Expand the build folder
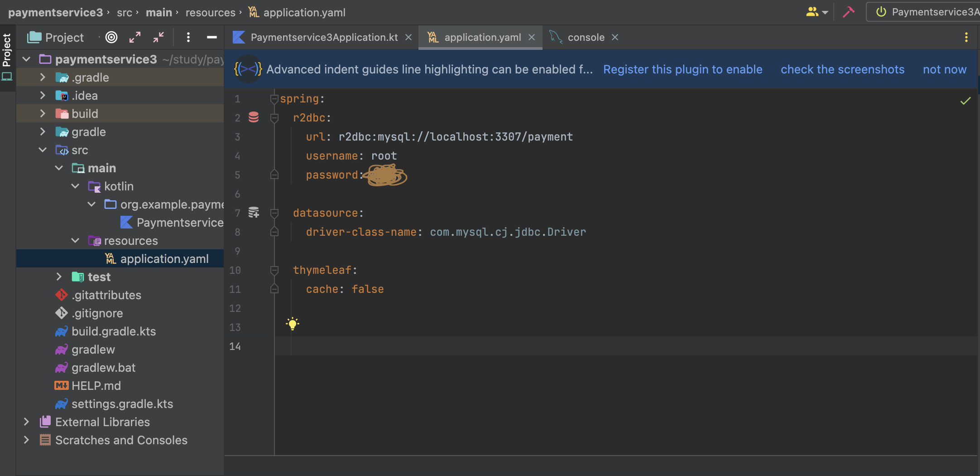Image resolution: width=980 pixels, height=476 pixels. (43, 114)
